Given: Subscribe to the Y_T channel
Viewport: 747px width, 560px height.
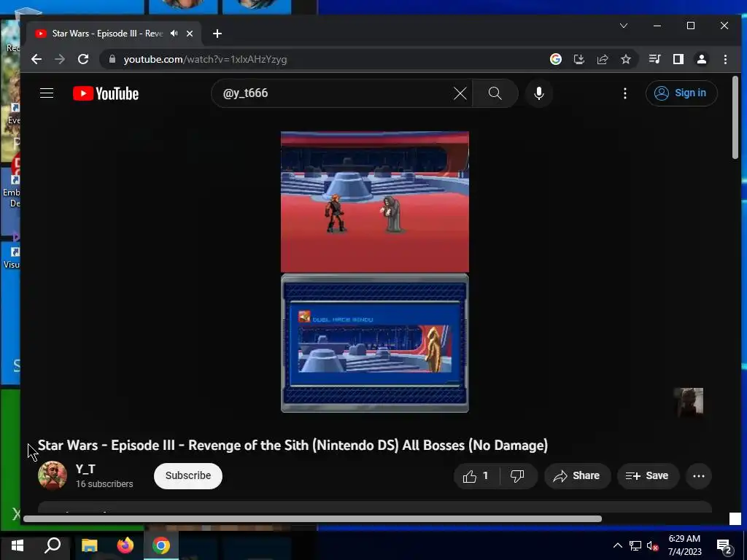Looking at the screenshot, I should pos(188,475).
